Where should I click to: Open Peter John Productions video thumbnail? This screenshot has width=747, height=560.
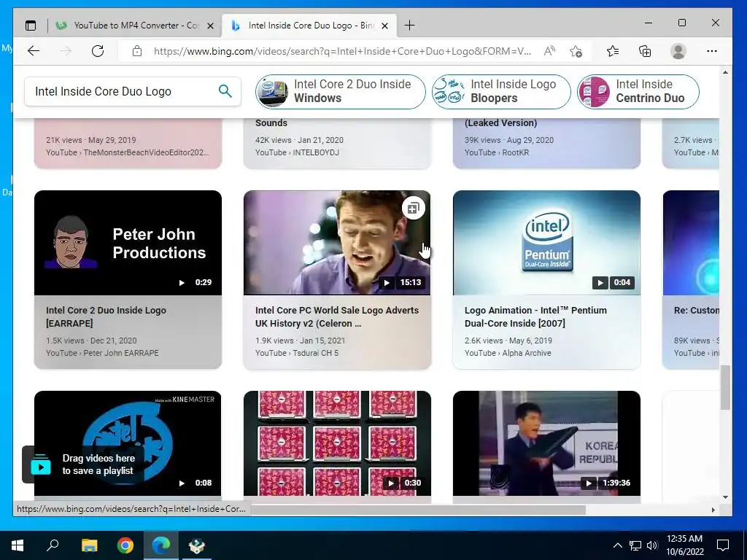click(128, 243)
